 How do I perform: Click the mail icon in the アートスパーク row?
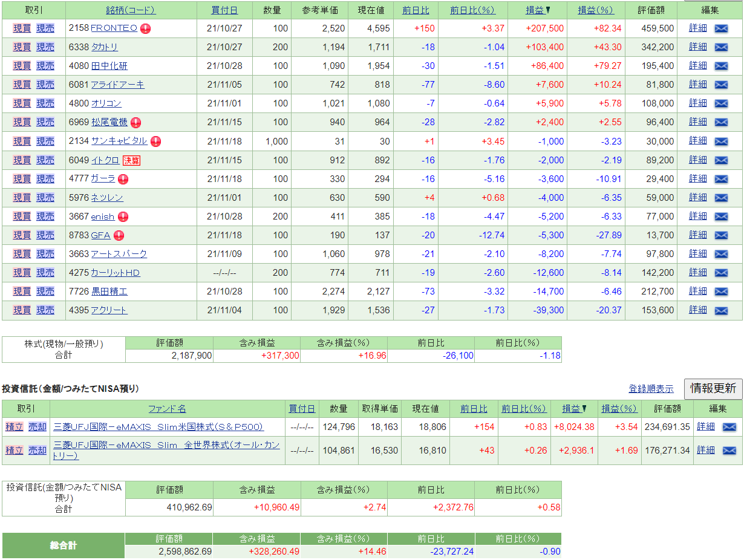click(721, 254)
